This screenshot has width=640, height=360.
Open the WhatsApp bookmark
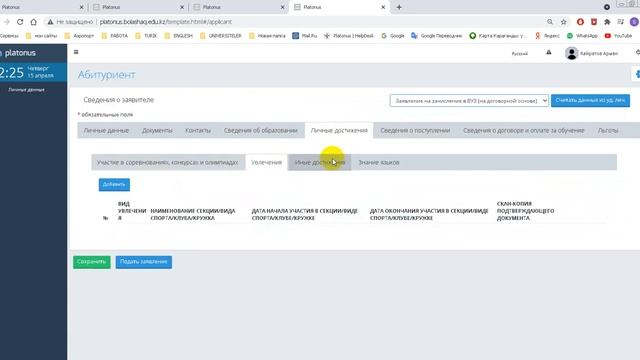(582, 36)
